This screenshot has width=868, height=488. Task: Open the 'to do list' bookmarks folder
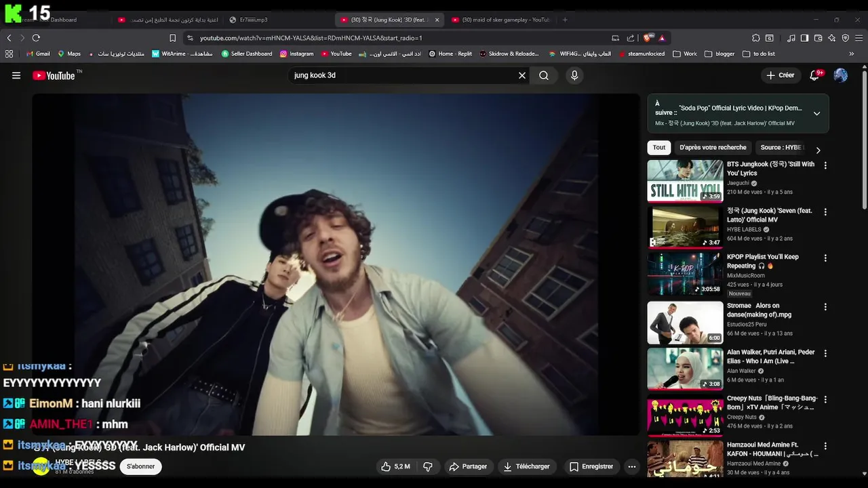coord(759,54)
